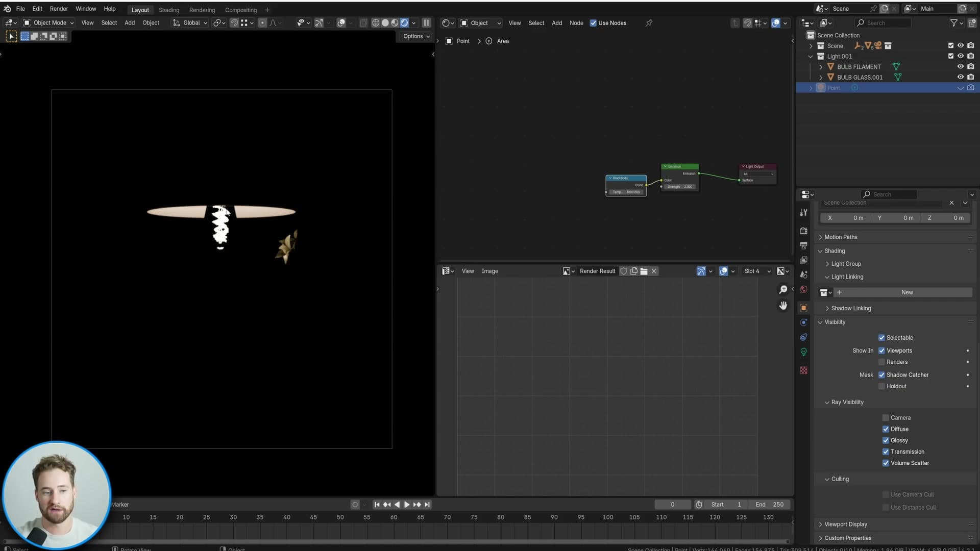Screen dimensions: 980x551
Task: Toggle the Use Nodes checkbox
Action: pyautogui.click(x=593, y=23)
